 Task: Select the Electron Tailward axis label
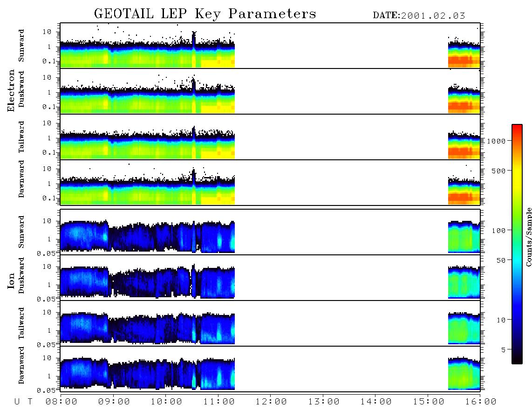click(21, 137)
